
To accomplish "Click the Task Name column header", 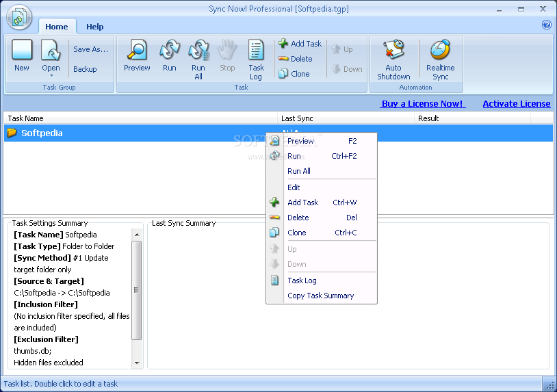I will (141, 118).
